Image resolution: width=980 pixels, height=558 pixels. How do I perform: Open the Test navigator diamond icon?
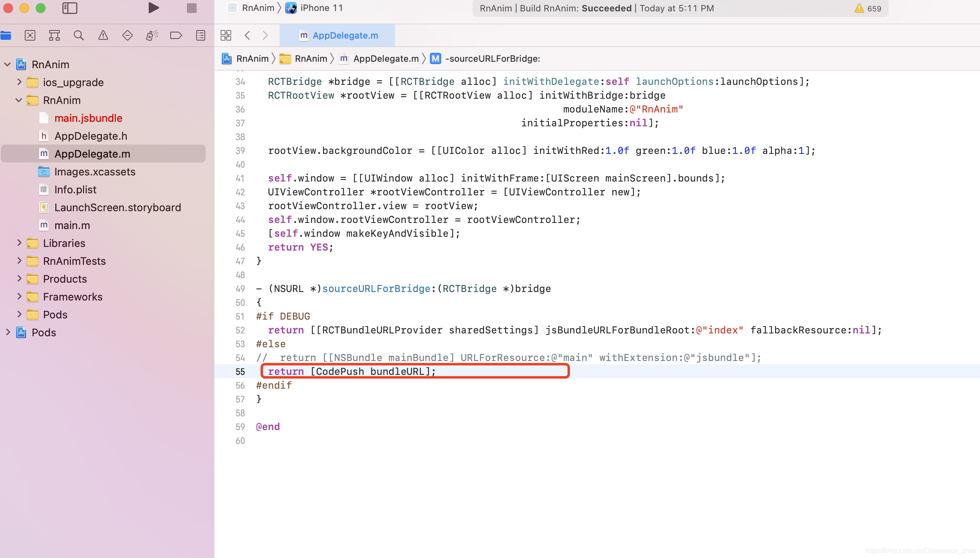click(x=127, y=35)
